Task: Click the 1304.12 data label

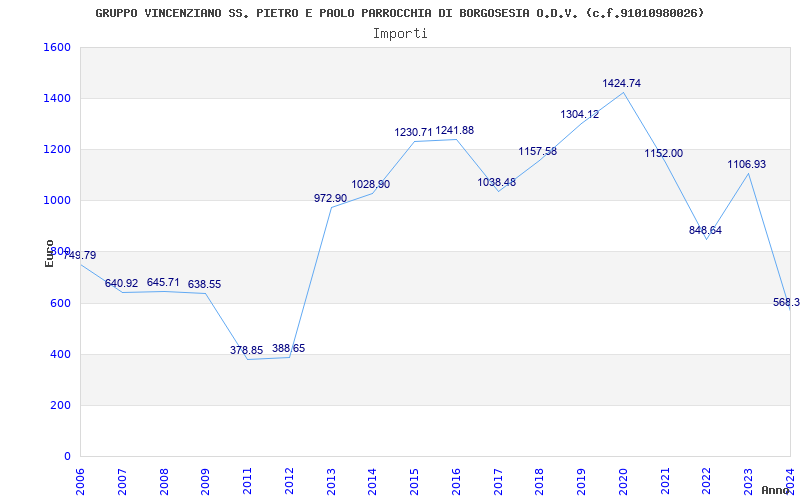Action: [x=580, y=114]
